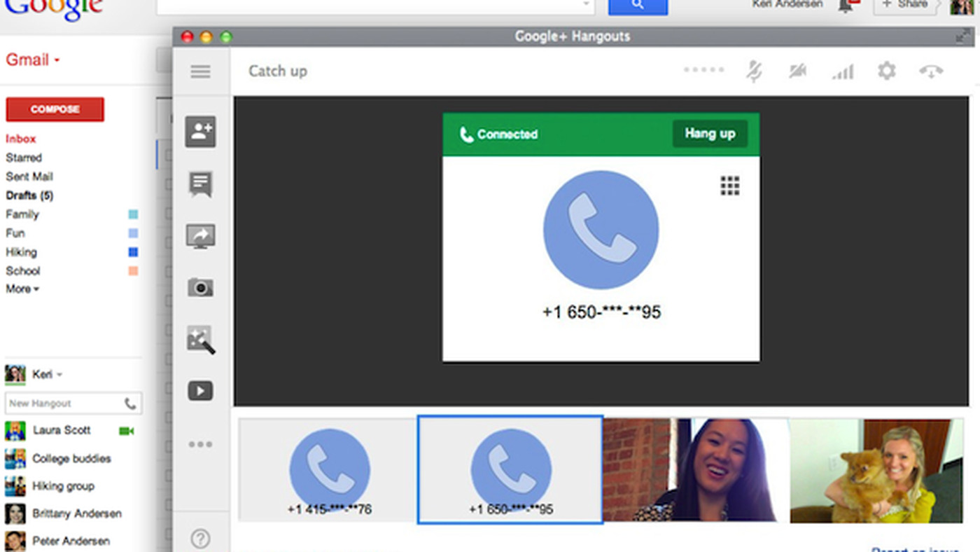Show more apps with three dots
Image resolution: width=980 pixels, height=552 pixels.
coord(200,444)
